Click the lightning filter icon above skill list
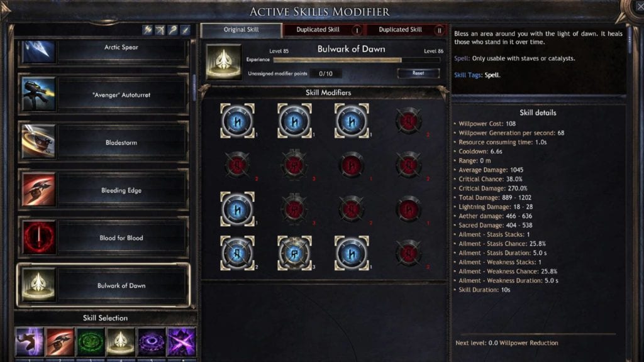644x362 pixels. tap(147, 30)
